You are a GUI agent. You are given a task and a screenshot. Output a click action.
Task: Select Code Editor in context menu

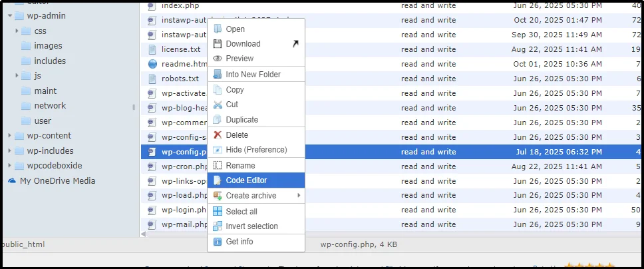(x=256, y=180)
